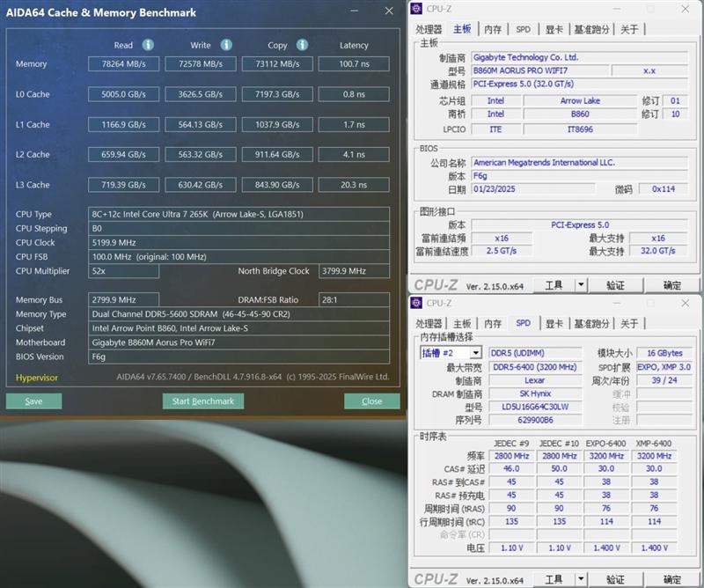704x588 pixels.
Task: Click the Save button in AIDA64
Action: [x=33, y=401]
